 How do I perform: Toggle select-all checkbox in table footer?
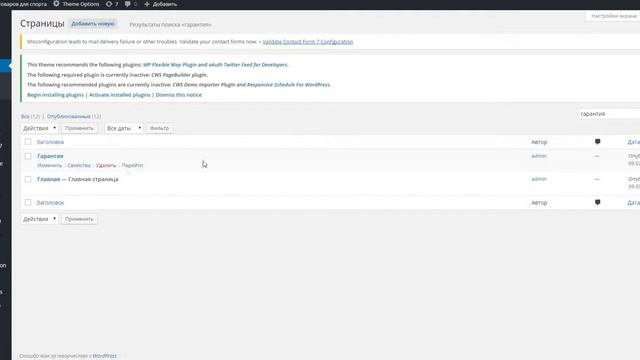click(28, 202)
